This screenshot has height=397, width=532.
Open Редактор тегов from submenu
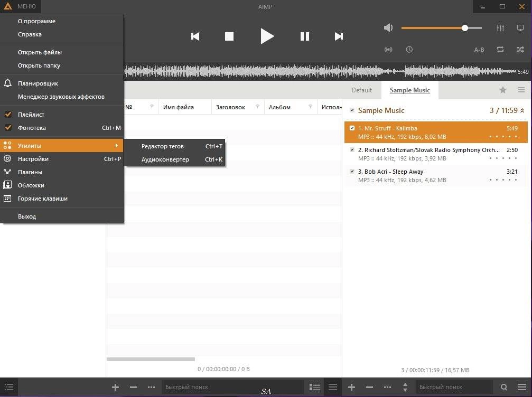(174, 146)
